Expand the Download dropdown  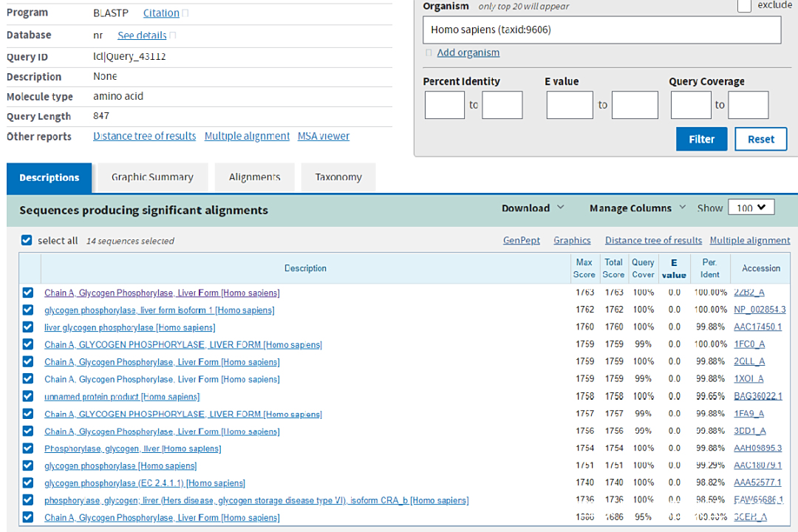coord(532,208)
